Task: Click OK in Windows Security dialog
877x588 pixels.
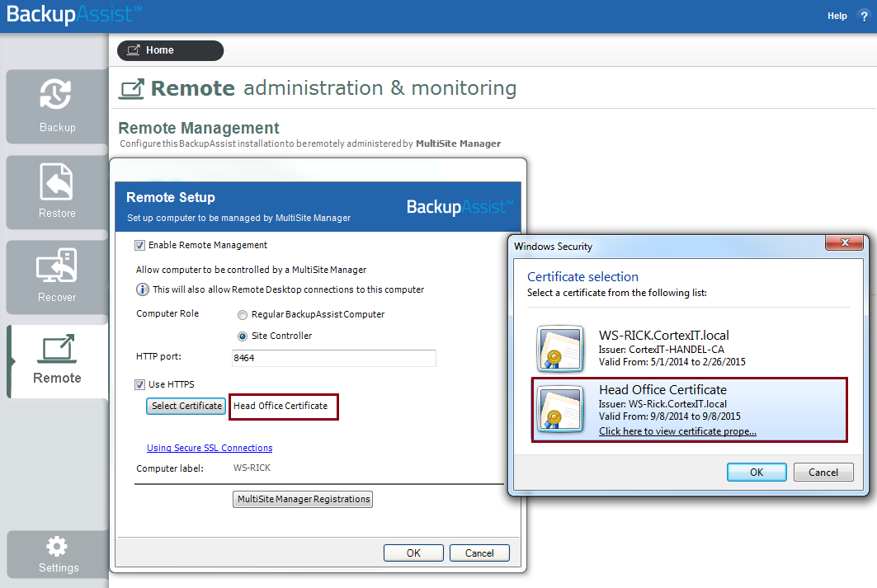Action: (x=757, y=473)
